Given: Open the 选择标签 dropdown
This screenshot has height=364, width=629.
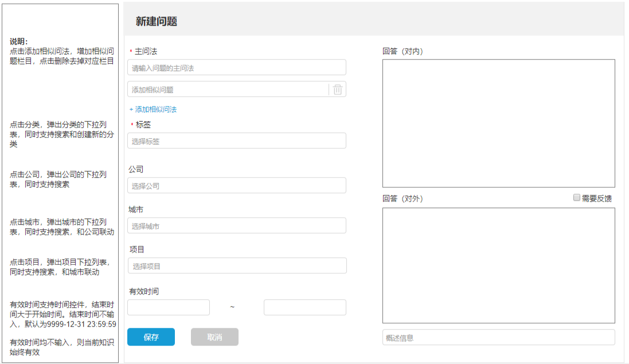Looking at the screenshot, I should [x=236, y=141].
